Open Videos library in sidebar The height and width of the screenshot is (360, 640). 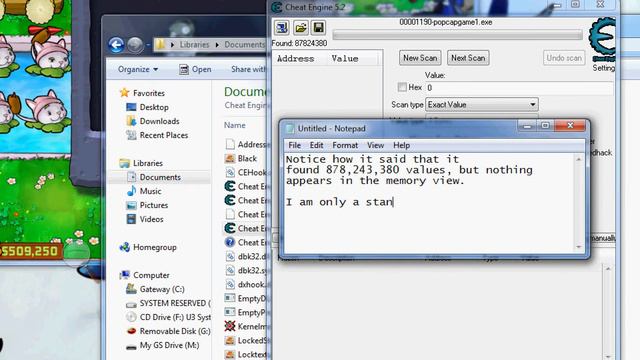coord(151,219)
